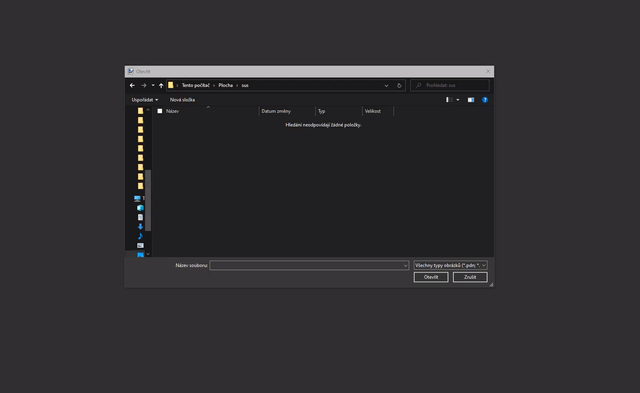This screenshot has width=640, height=393.
Task: Expand the chevron after Plocha breadcrumb
Action: 237,85
